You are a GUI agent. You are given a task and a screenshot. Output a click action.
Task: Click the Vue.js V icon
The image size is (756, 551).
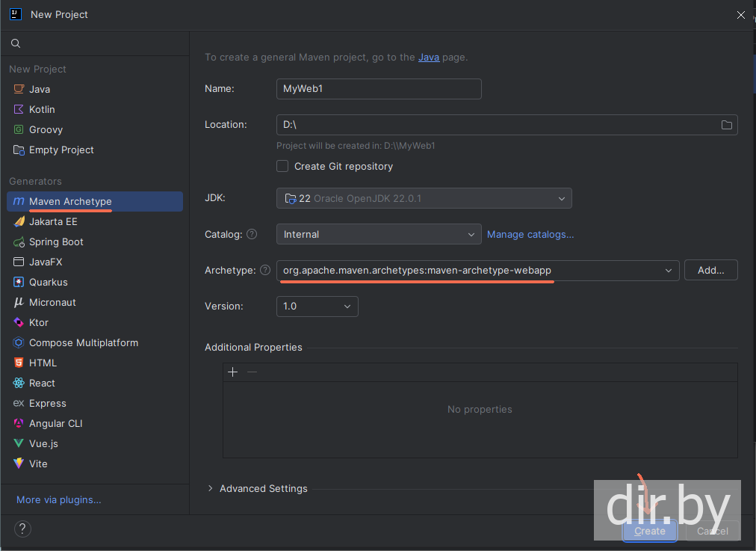click(19, 443)
